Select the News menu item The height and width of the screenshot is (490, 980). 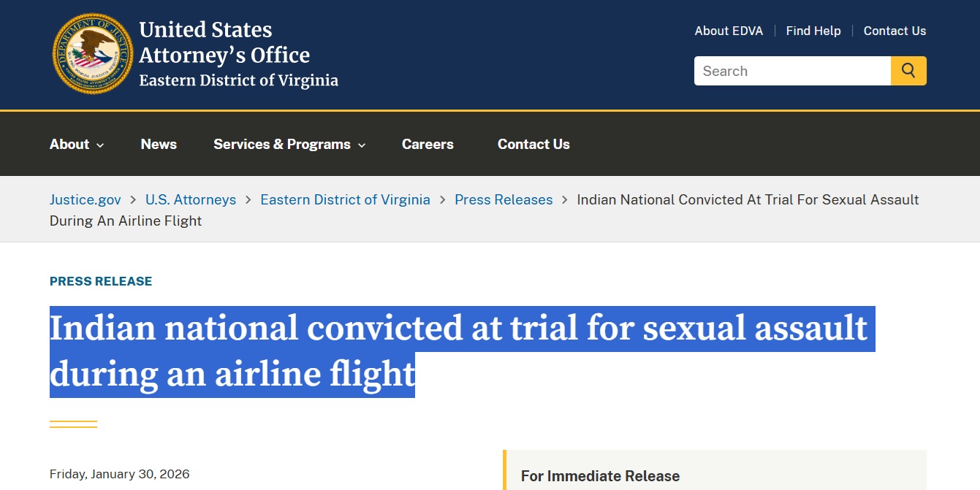tap(159, 144)
